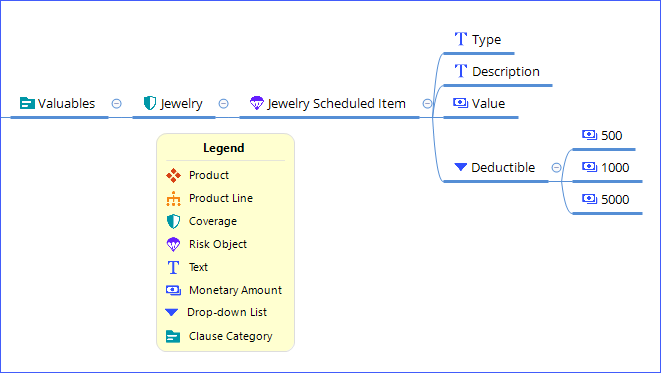Click the Risk Object icon in the legend
Screen dimensions: 661x373
[173, 244]
